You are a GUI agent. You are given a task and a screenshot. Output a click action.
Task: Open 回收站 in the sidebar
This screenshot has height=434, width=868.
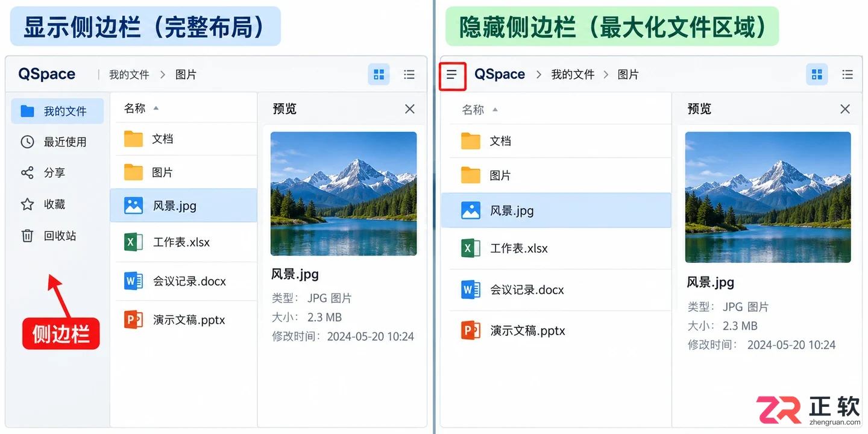[x=57, y=236]
